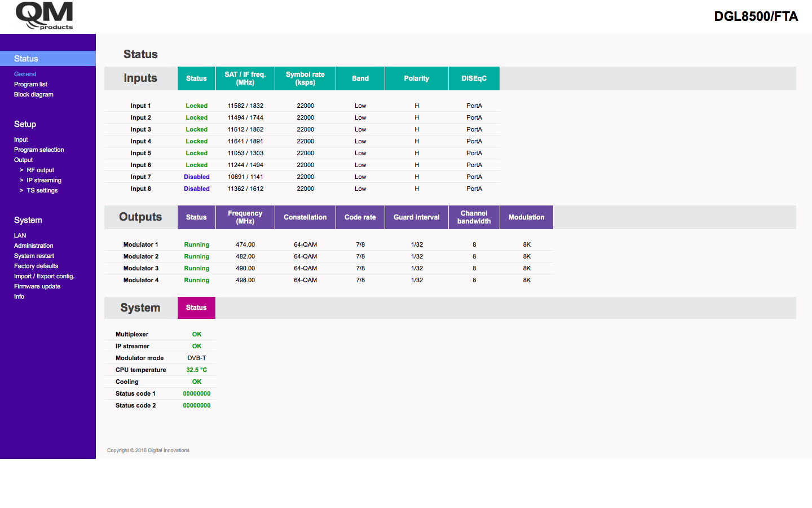Open Factory defaults page
This screenshot has width=812, height=508.
click(x=36, y=266)
